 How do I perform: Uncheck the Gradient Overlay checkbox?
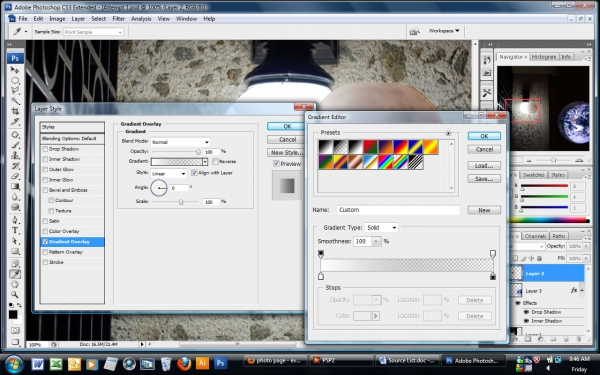tap(45, 242)
